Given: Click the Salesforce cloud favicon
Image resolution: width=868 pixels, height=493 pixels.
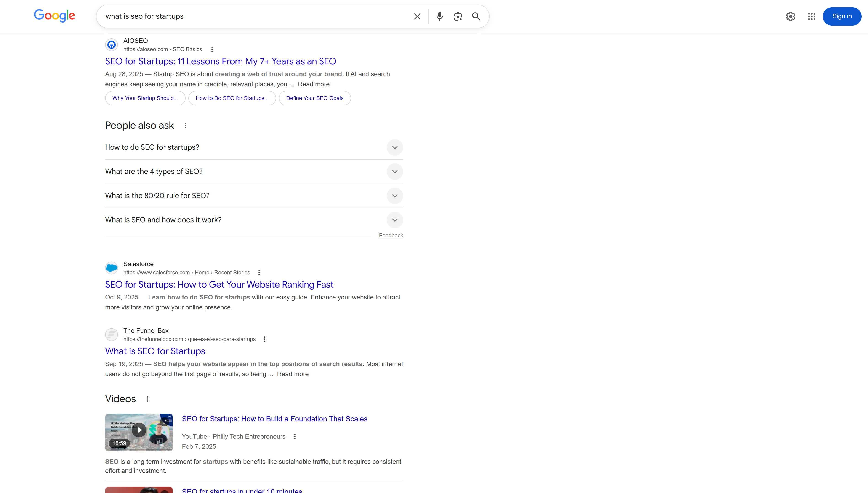Looking at the screenshot, I should 112,267.
